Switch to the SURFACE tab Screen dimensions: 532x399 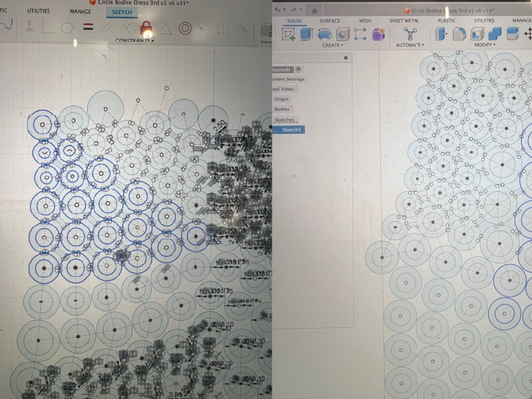(x=330, y=21)
